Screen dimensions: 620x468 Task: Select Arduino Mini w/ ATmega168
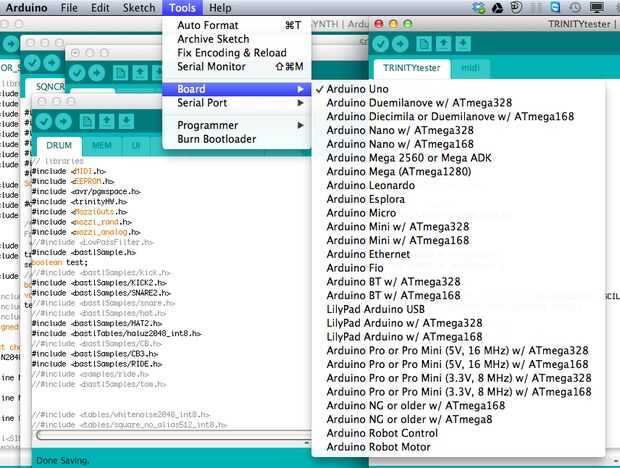click(459, 240)
